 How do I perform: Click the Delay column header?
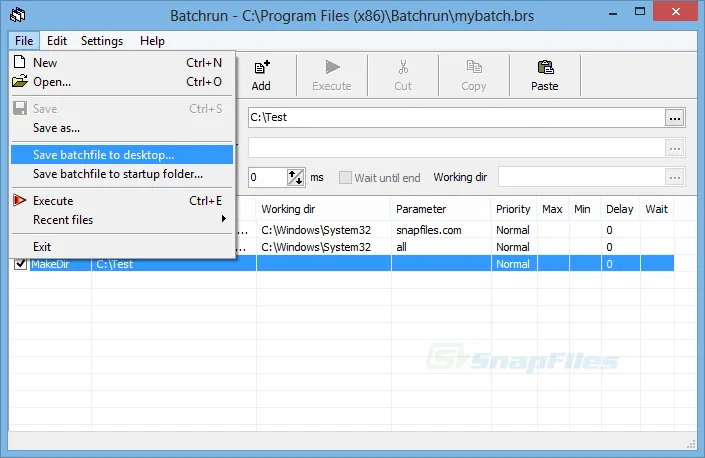(620, 209)
